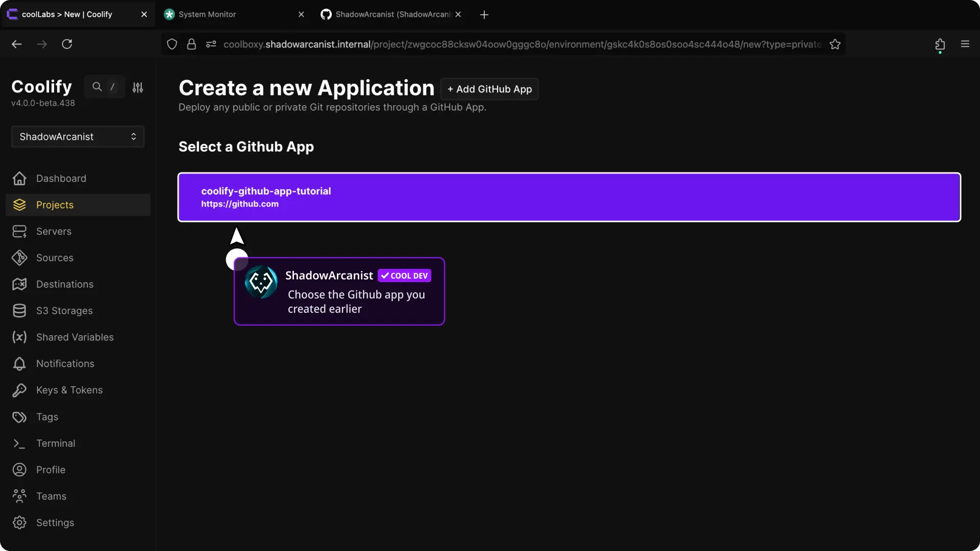The width and height of the screenshot is (980, 551).
Task: Open the browser extensions menu icon
Action: tap(940, 44)
